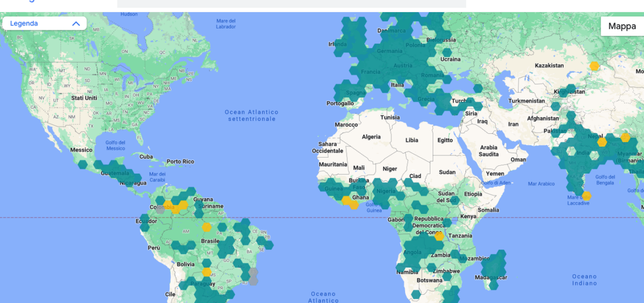Select the yellow hexagon east of Congo
The height and width of the screenshot is (303, 644).
pos(439,236)
